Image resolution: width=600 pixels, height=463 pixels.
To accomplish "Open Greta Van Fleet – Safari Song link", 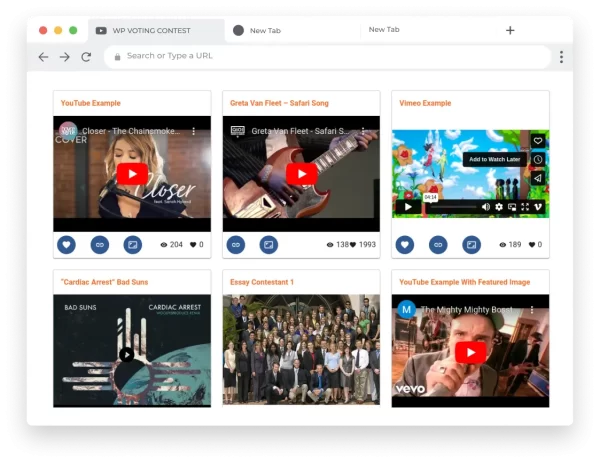I will [x=279, y=103].
